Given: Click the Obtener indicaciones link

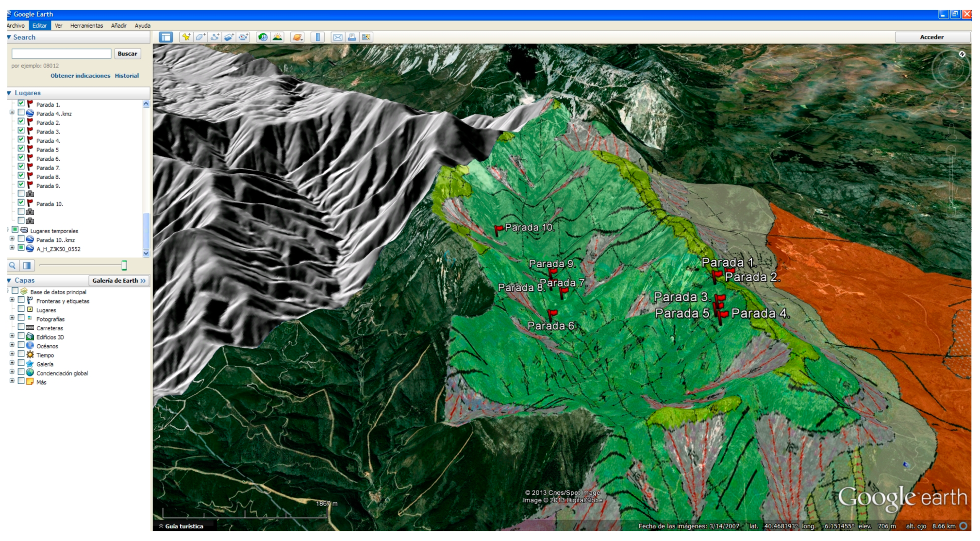Looking at the screenshot, I should [80, 76].
